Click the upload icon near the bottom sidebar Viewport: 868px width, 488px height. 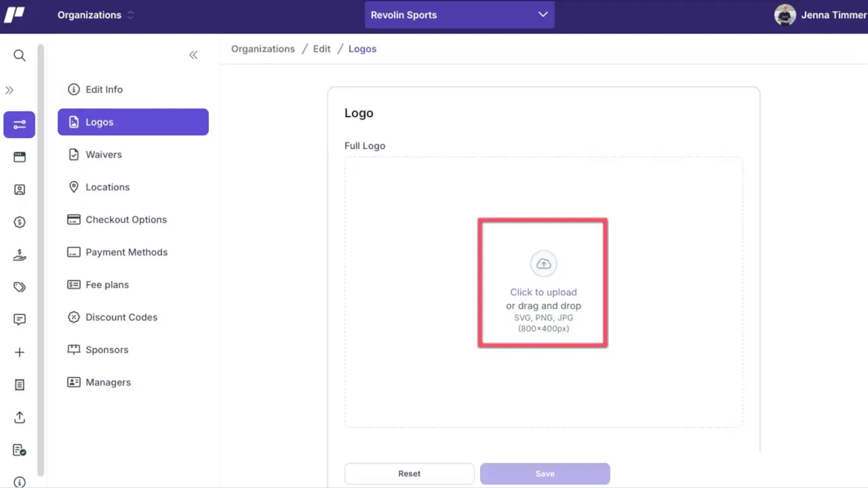click(x=19, y=417)
